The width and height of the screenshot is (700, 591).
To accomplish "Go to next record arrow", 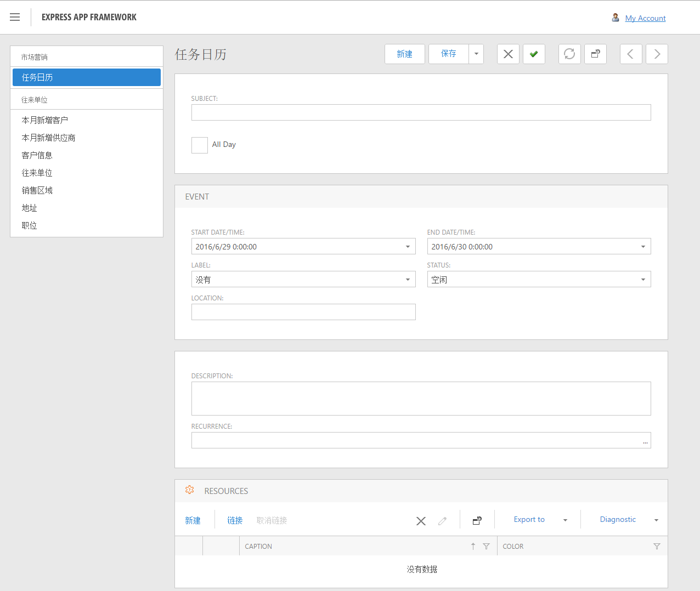I will tap(657, 54).
